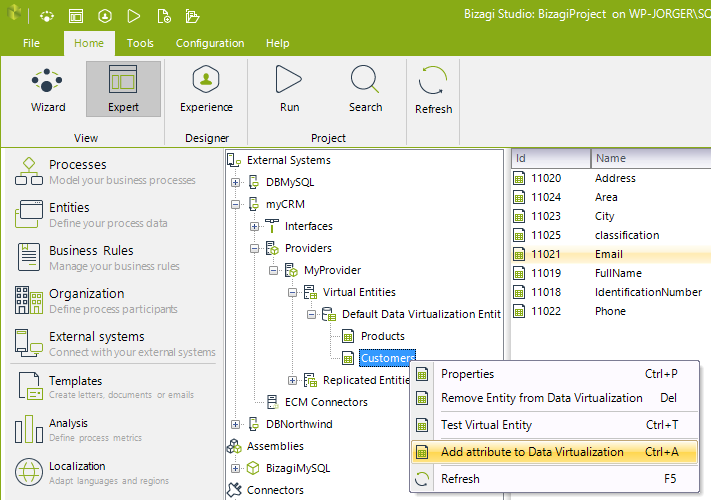711x500 pixels.
Task: Expand the Replicated Entities node
Action: pyautogui.click(x=292, y=380)
